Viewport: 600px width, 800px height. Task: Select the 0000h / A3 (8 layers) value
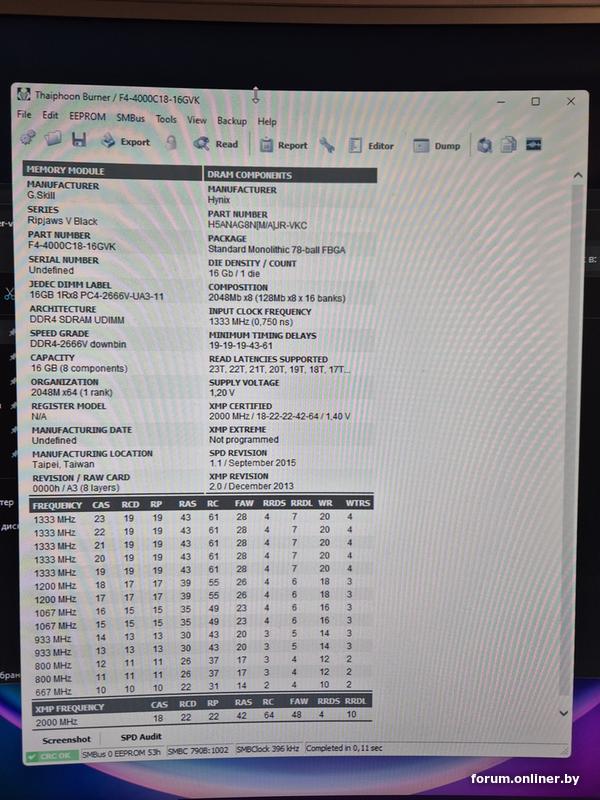pos(76,488)
